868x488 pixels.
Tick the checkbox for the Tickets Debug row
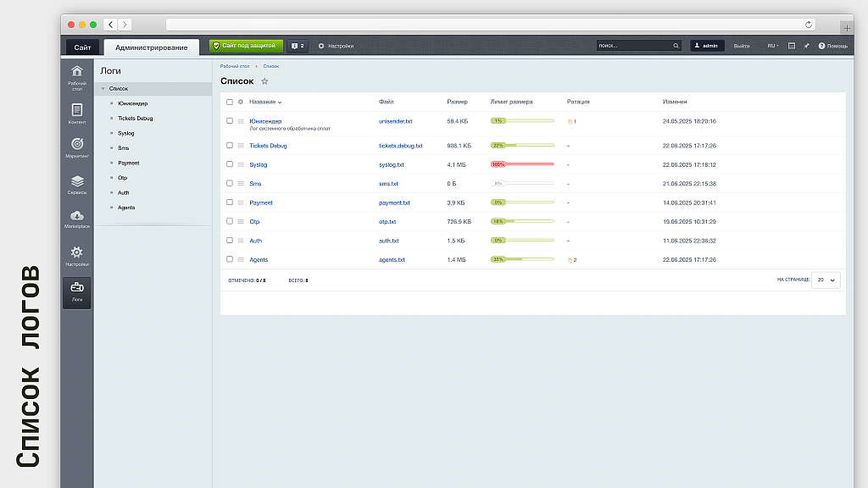[x=230, y=146]
